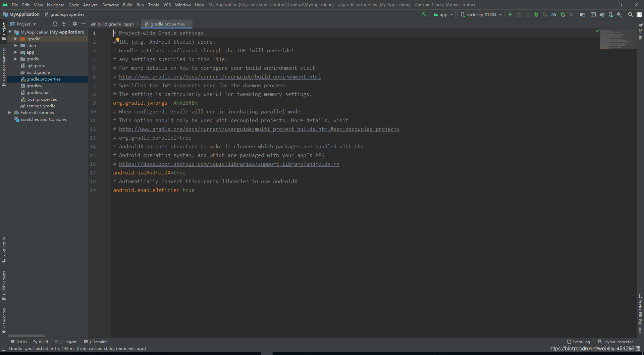
Task: Open the rockchip S1804 device dropdown
Action: pyautogui.click(x=481, y=14)
